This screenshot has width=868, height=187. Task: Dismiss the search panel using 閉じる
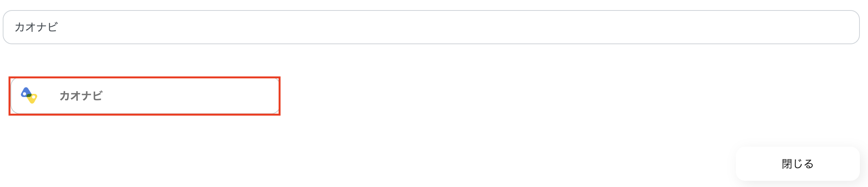797,164
